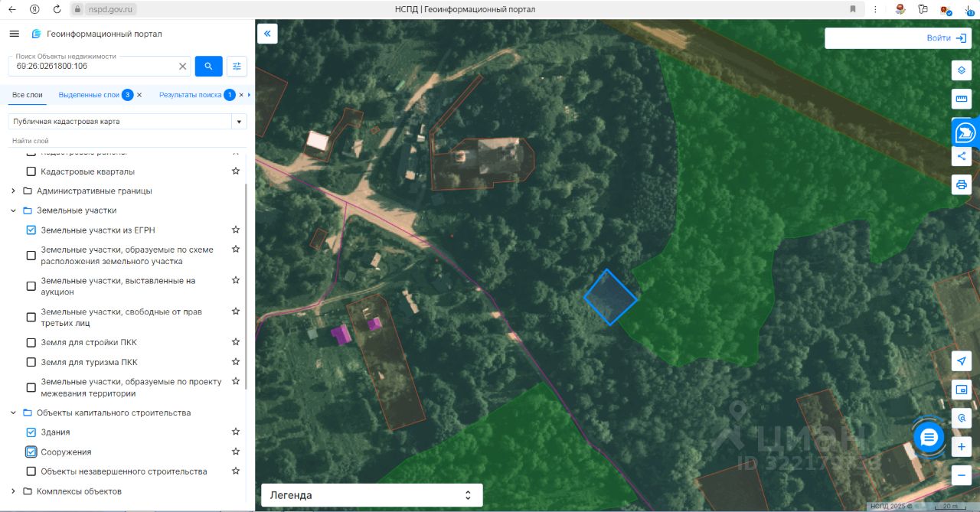Viewport: 980px width, 512px height.
Task: Click the layer list vertical scrollbar
Action: tap(246, 286)
